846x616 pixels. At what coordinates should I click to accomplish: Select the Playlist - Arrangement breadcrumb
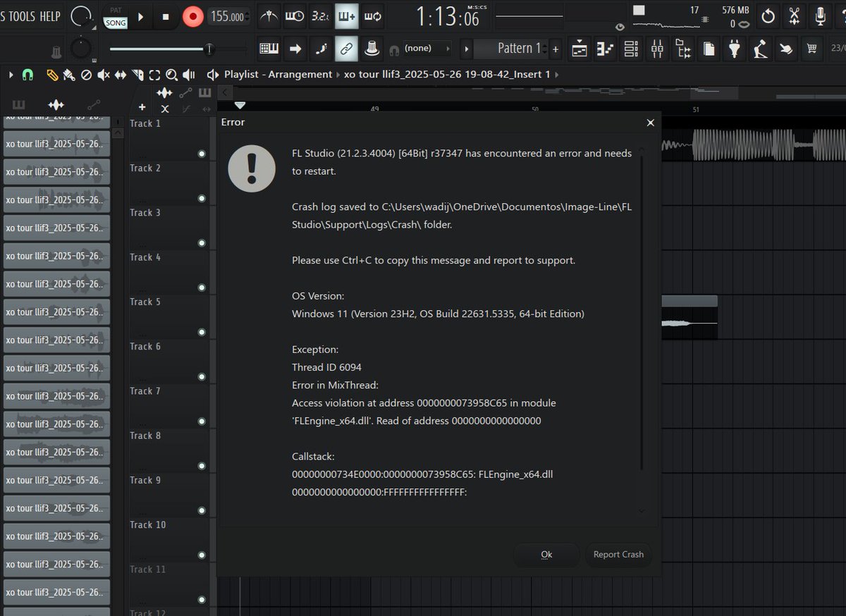(278, 74)
